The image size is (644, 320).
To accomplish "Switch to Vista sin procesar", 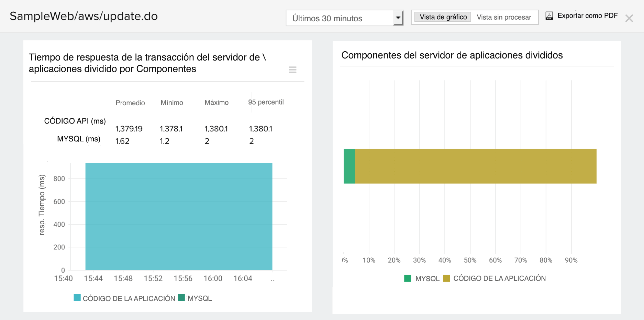I will tap(504, 17).
